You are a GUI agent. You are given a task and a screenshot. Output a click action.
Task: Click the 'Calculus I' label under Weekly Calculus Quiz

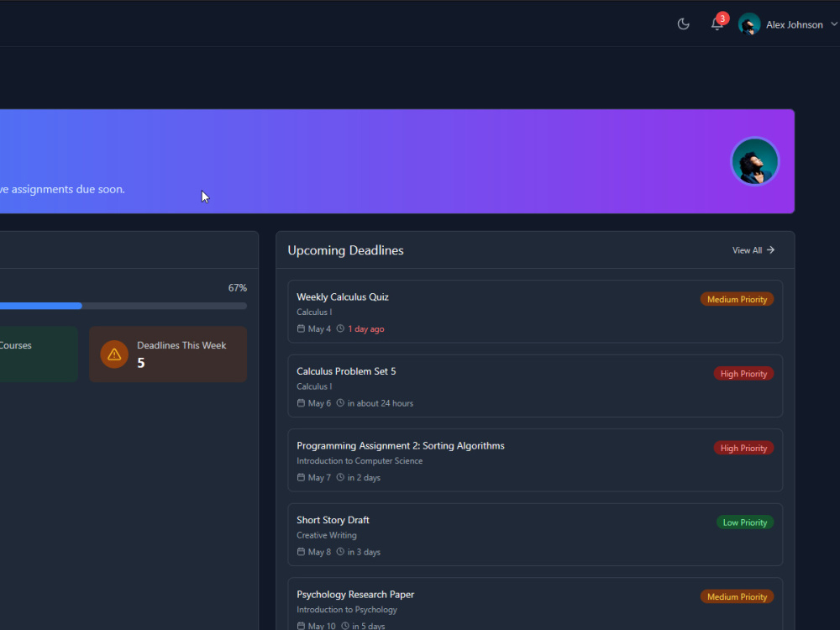click(x=314, y=312)
